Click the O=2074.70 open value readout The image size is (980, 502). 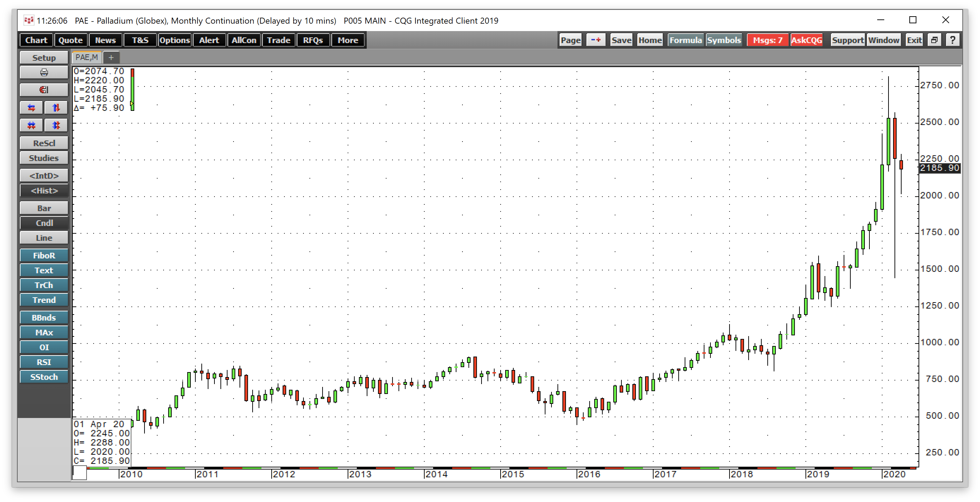coord(99,71)
